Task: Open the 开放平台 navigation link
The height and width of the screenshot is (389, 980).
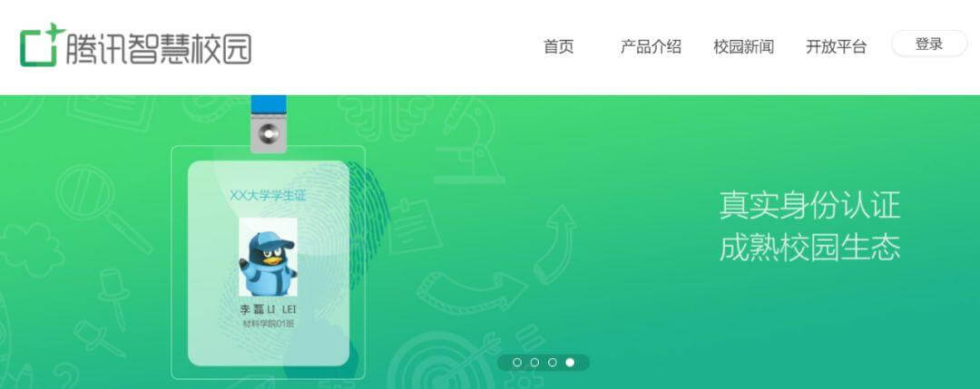Action: point(837,47)
